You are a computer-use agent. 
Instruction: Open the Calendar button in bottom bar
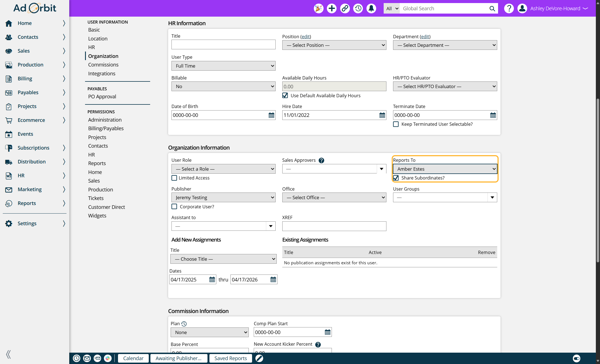133,358
